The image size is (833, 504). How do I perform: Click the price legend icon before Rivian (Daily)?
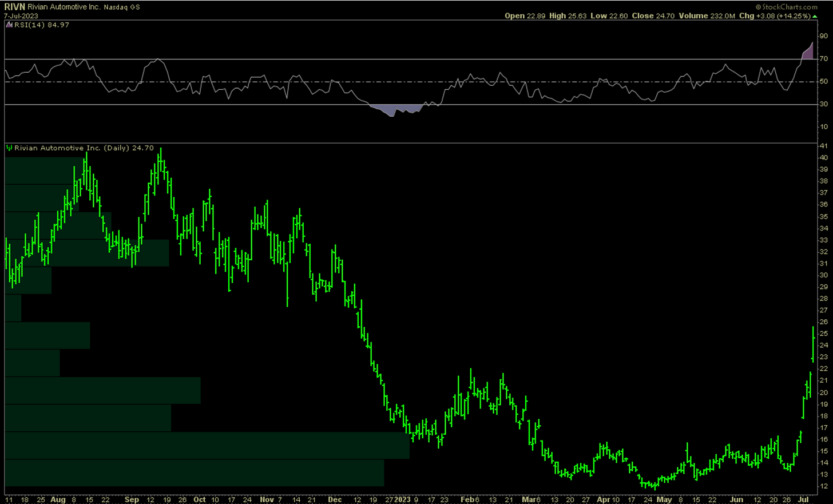coord(9,148)
